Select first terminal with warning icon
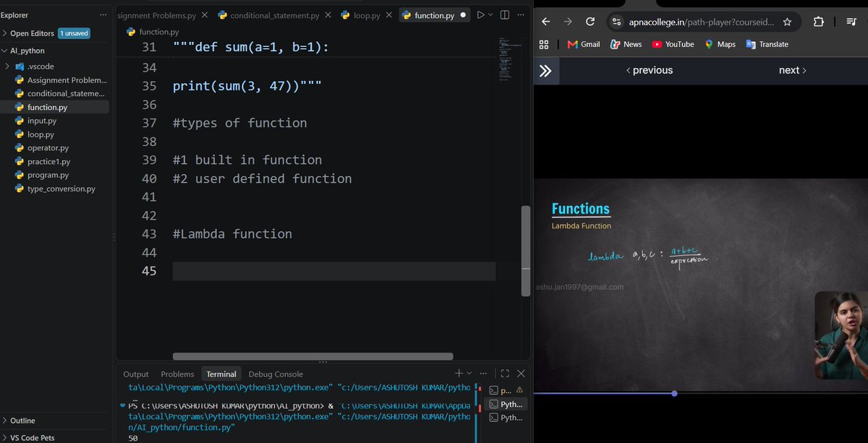Viewport: 868px width, 443px height. coord(506,390)
